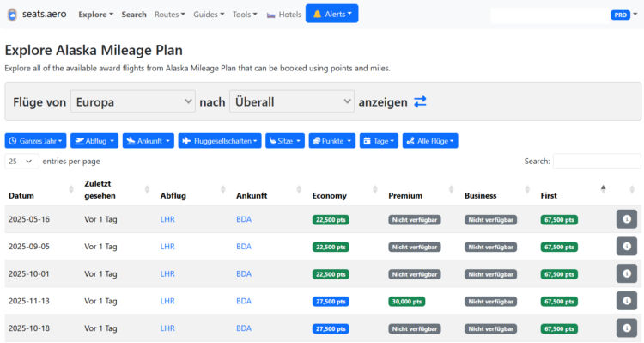
Task: Click Economy 22,500 pts badge for 2025-05-16
Action: [331, 219]
